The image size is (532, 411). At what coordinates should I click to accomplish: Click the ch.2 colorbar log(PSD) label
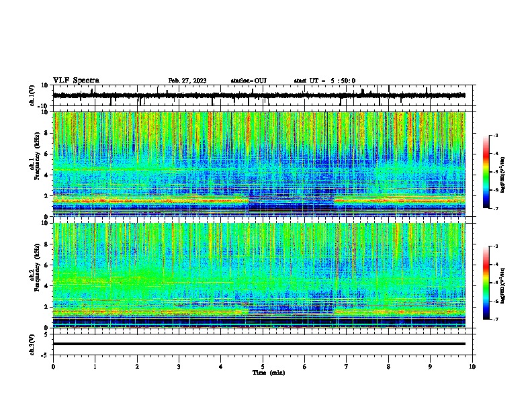503,285
